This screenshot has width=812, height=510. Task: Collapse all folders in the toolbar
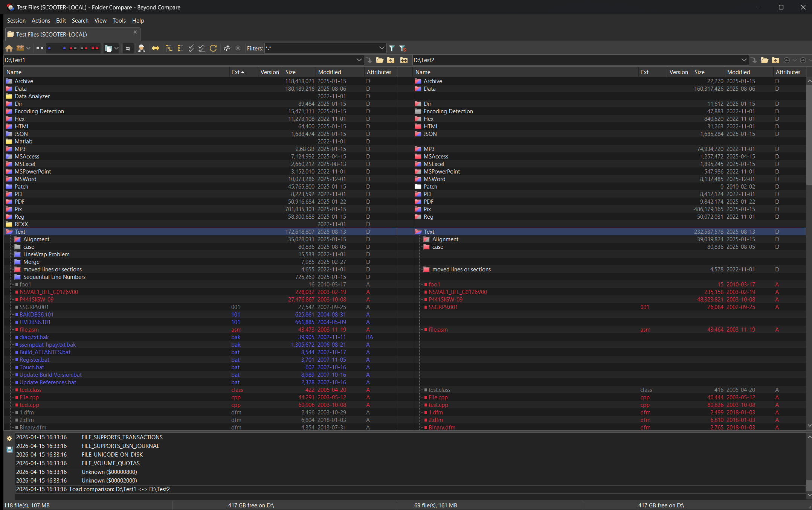tap(180, 48)
